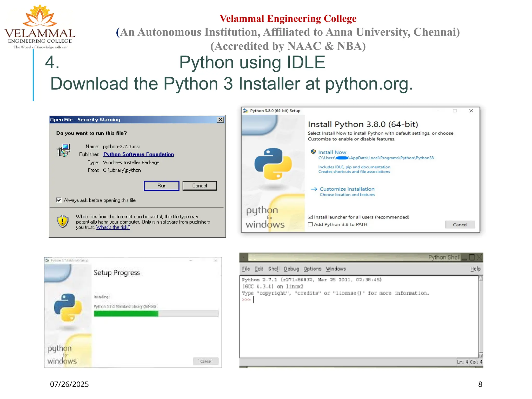Viewport: 532px width, 399px height.
Task: Open the File menu in Python Shell
Action: (x=246, y=269)
